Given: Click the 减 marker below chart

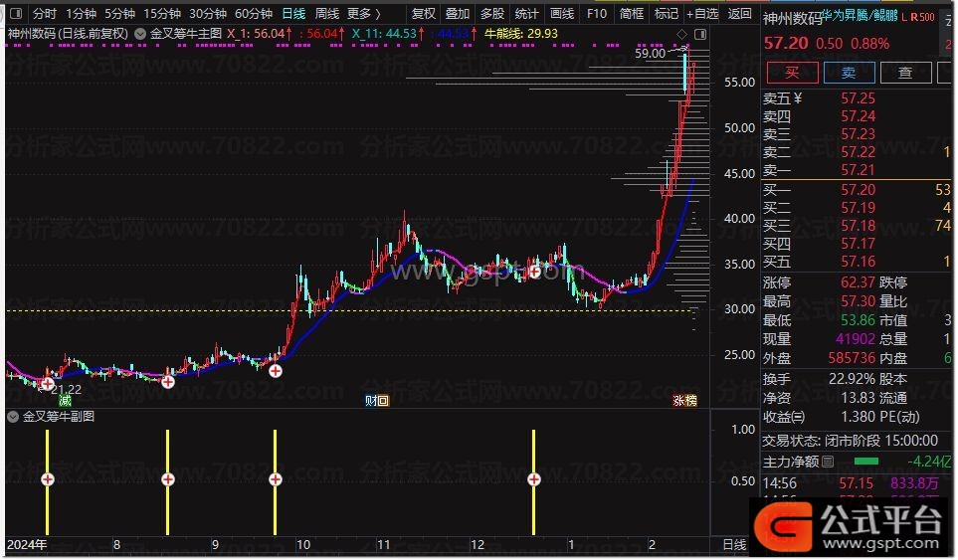Looking at the screenshot, I should (x=65, y=401).
